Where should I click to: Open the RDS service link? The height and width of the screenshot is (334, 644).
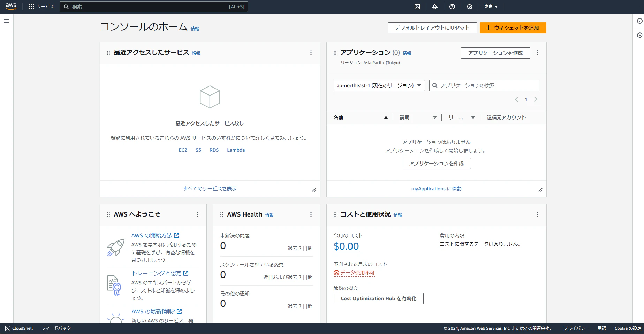pyautogui.click(x=214, y=150)
